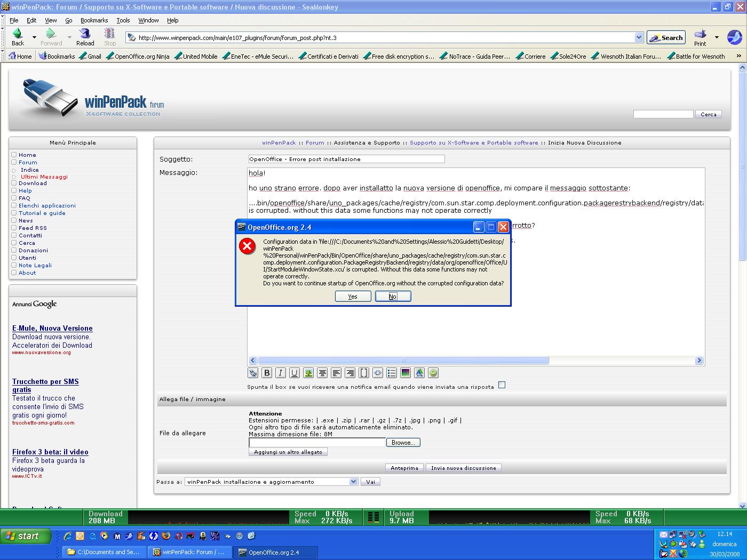747x560 pixels.
Task: Expand the bookmarks toolbar overflow chevron
Action: click(x=739, y=56)
